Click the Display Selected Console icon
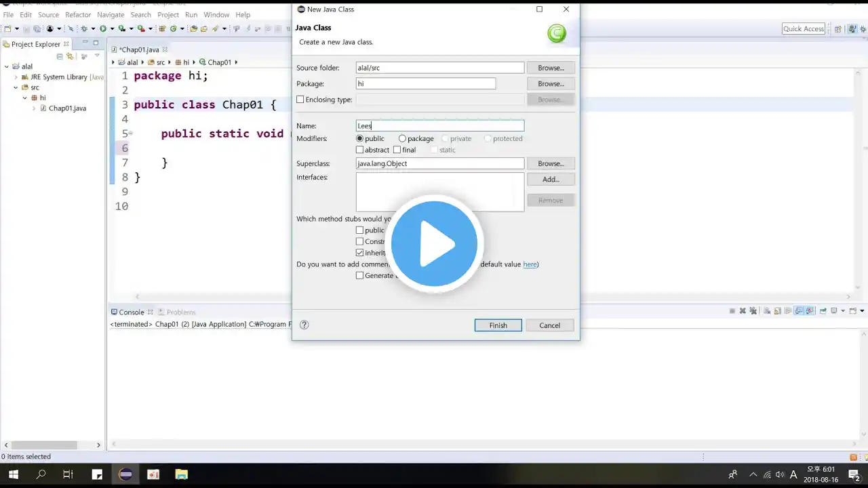 [x=834, y=311]
